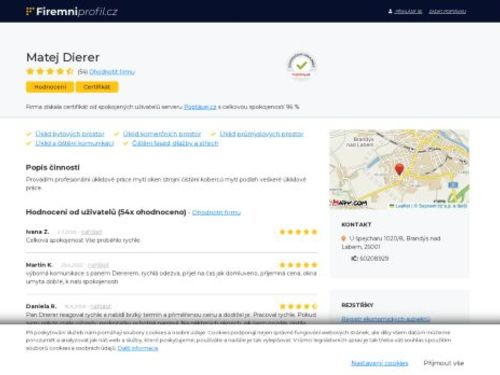Accept all cookies with Přijmout vše
Screen dimensions: 500x375
[x=444, y=363]
